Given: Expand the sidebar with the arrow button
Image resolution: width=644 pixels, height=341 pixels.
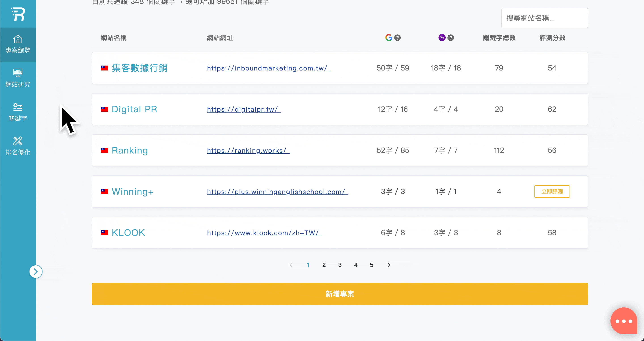Looking at the screenshot, I should point(36,271).
